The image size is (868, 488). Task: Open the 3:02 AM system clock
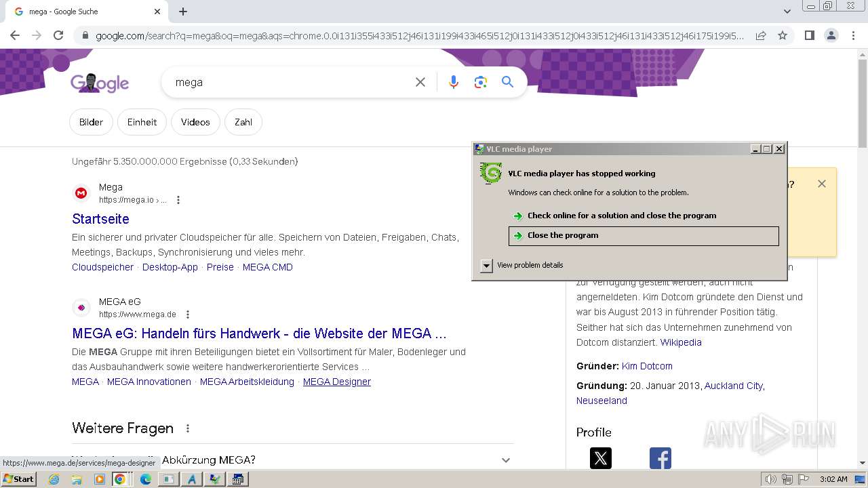point(833,479)
